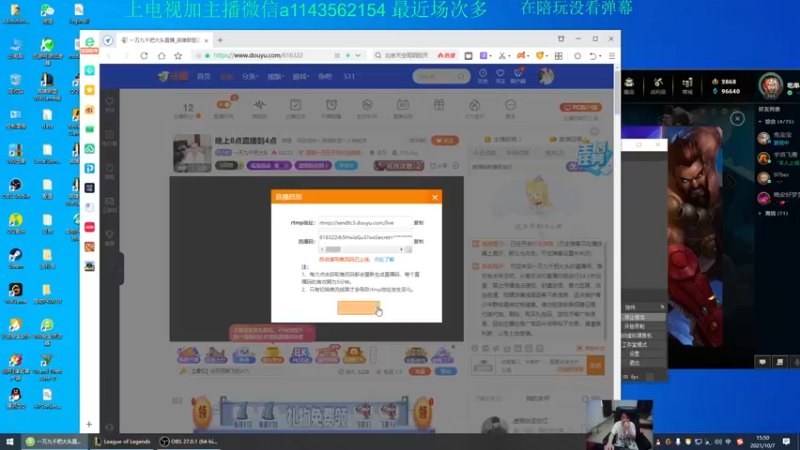
Task: Click the plus icon at browser sidebar bottom
Action: 89,424
